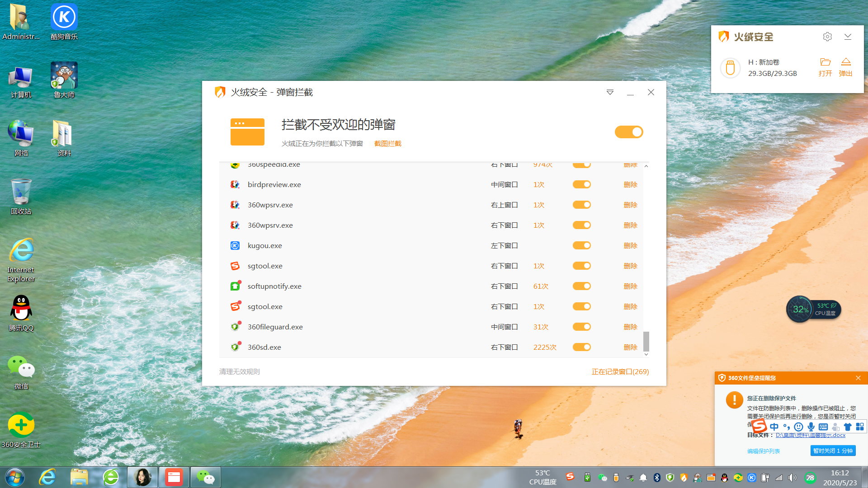868x488 pixels.
Task: Click the 2225次 count for 360sd.exe
Action: pyautogui.click(x=545, y=347)
